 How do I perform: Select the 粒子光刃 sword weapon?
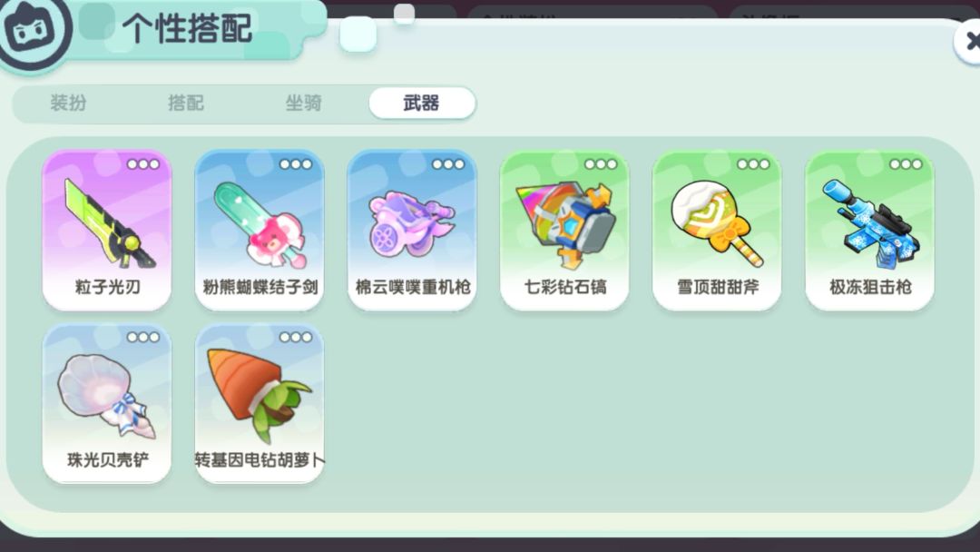[107, 230]
